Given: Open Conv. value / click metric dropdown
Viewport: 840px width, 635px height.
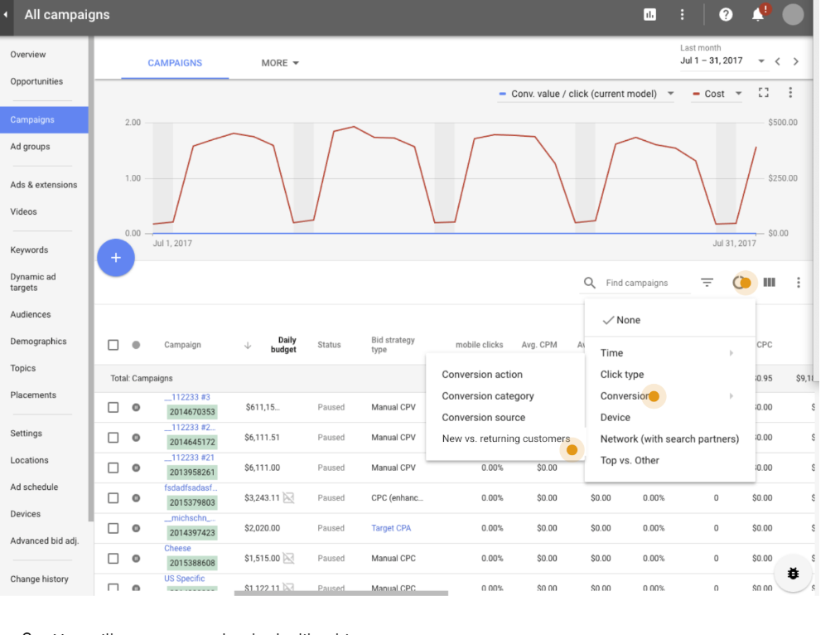Looking at the screenshot, I should point(586,94).
